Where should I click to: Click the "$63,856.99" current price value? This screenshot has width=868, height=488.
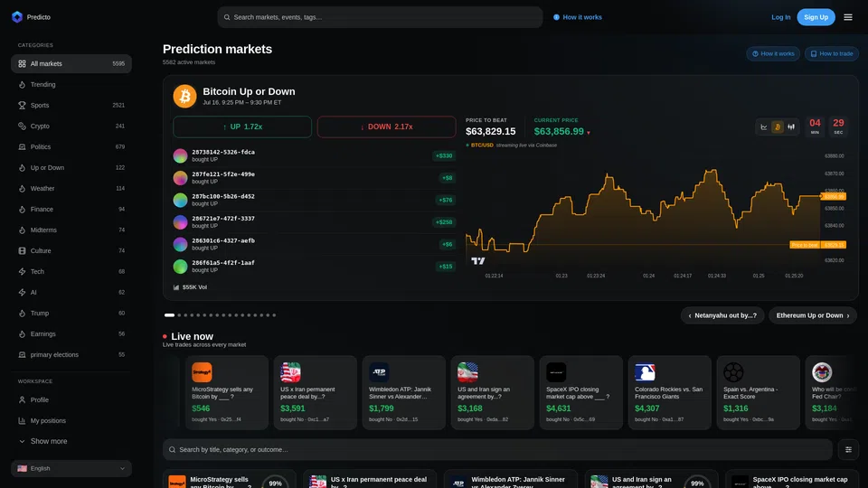[559, 132]
